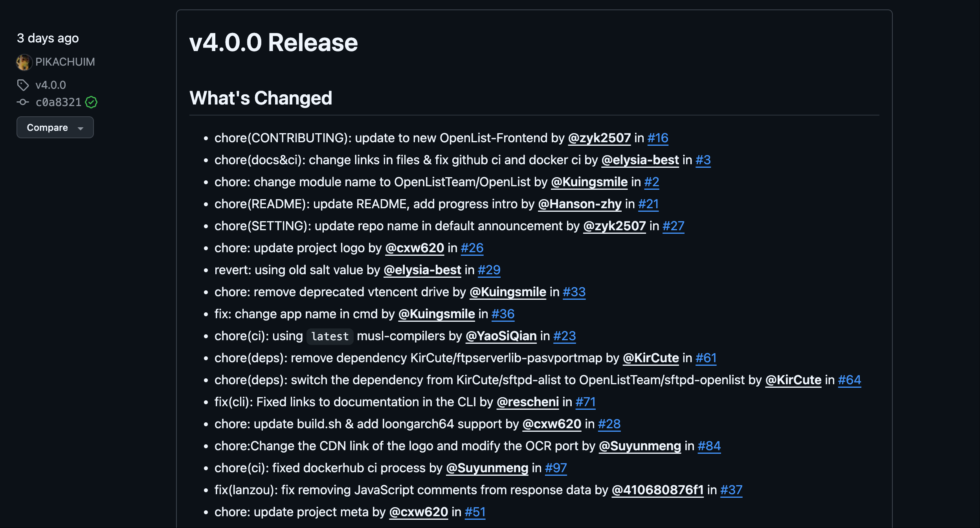Screen dimensions: 980x528
Task: Open @410680876f1 user profile
Action: coord(657,490)
